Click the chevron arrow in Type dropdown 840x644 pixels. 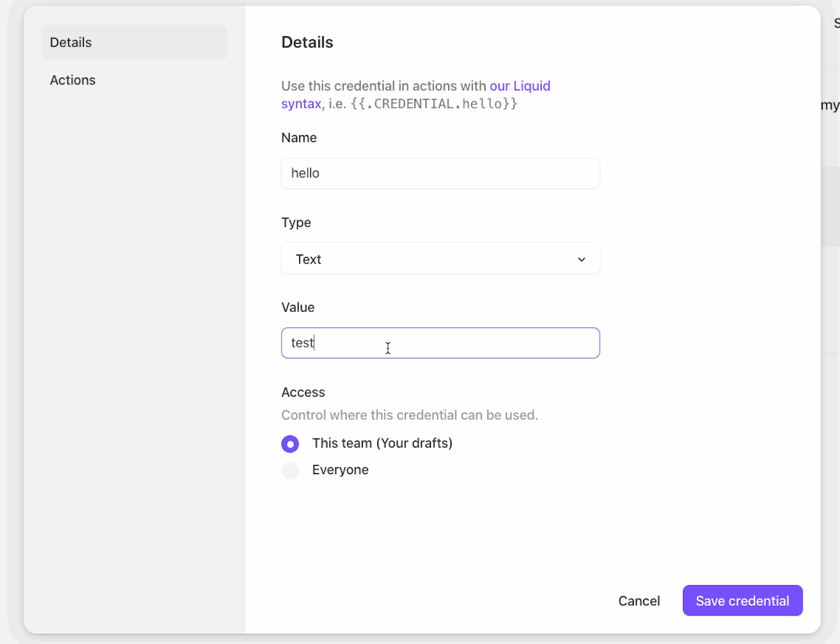[582, 259]
